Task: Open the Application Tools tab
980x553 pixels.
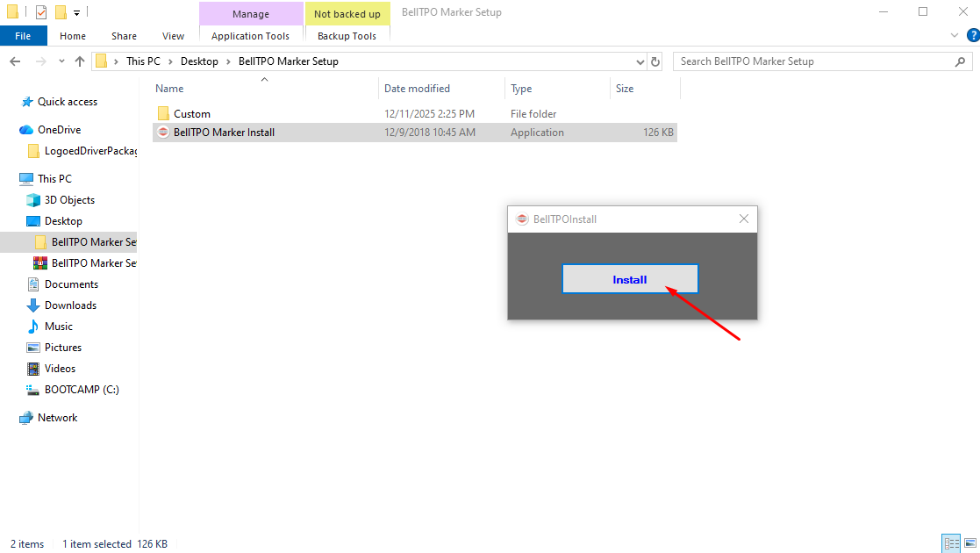Action: 250,36
